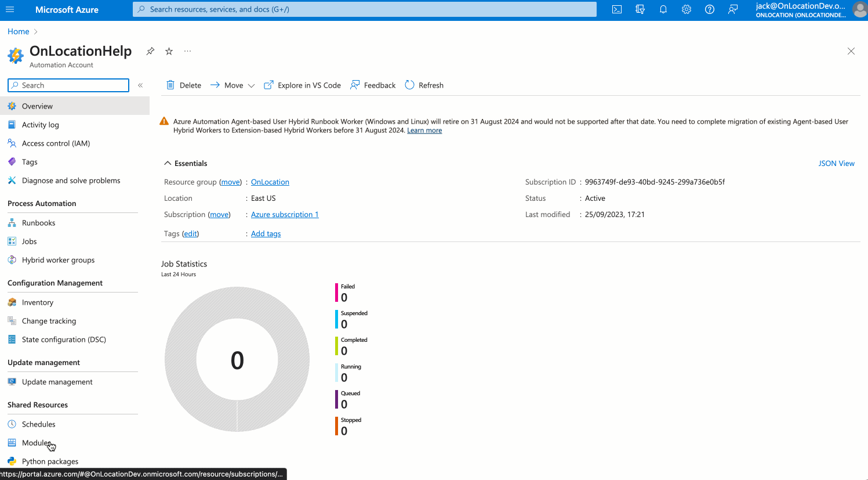Select the Suspended jobs count
The image size is (868, 480).
coord(344,324)
